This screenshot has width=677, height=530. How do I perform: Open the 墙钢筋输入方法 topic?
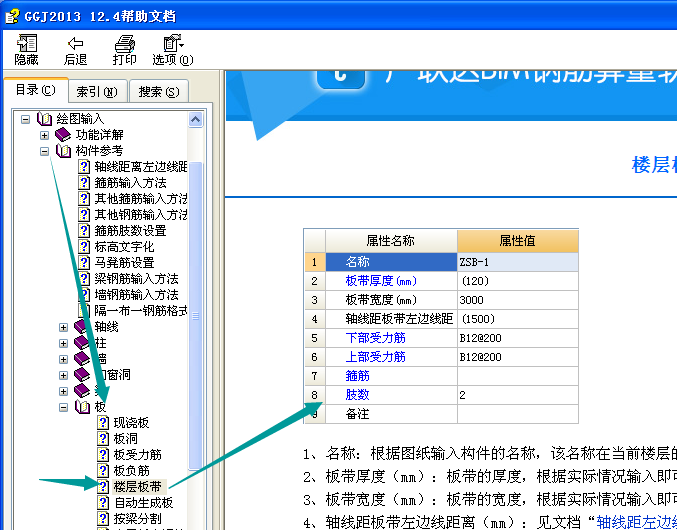tap(136, 295)
